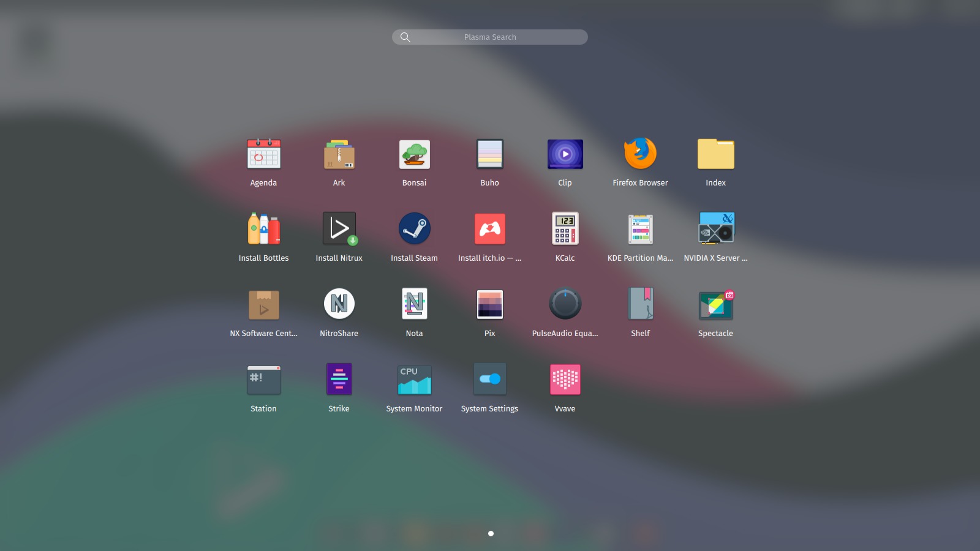The height and width of the screenshot is (551, 980).
Task: Open KDE Partition Manager
Action: pos(640,229)
